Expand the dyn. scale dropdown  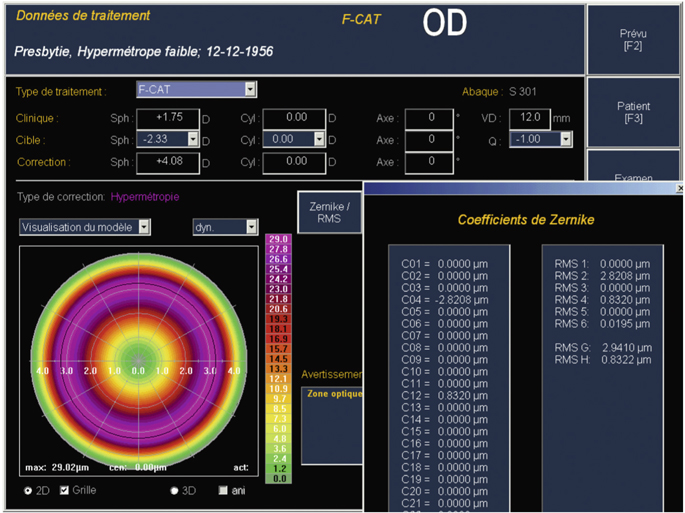point(251,227)
